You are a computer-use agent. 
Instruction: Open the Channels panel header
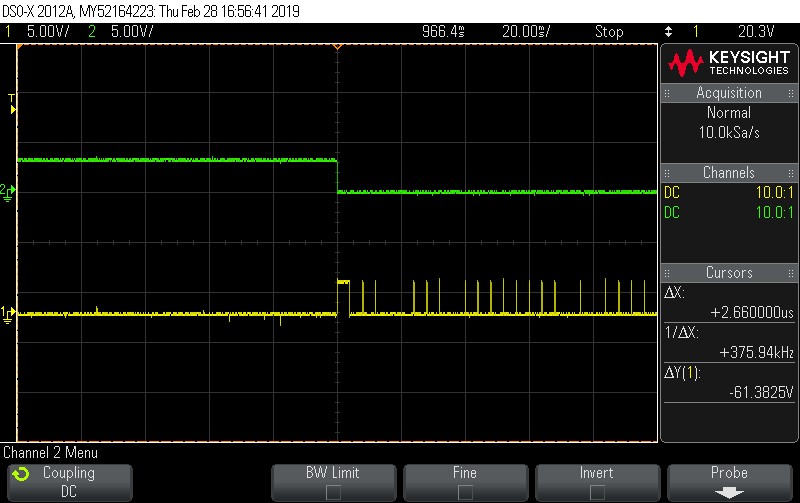728,173
